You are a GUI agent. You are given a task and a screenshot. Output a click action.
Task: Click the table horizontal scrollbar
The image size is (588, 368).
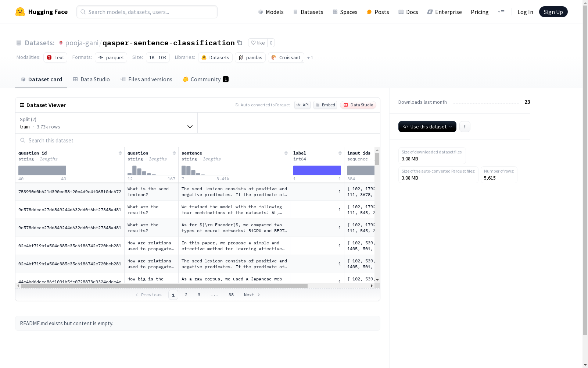(164, 286)
